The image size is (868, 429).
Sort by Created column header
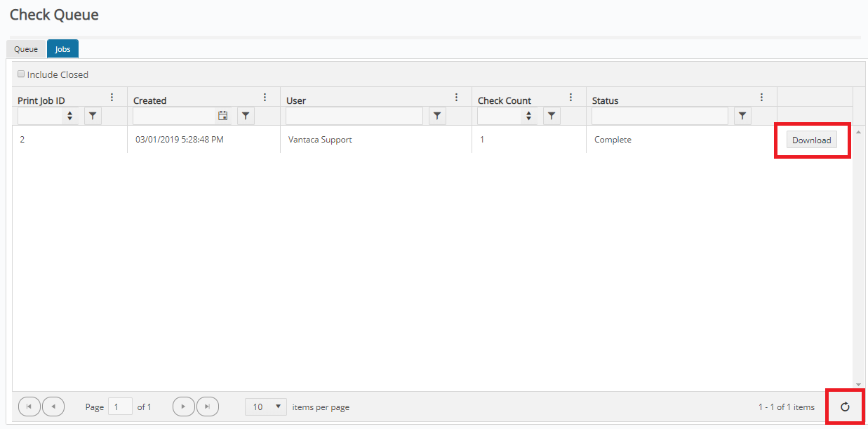point(150,100)
